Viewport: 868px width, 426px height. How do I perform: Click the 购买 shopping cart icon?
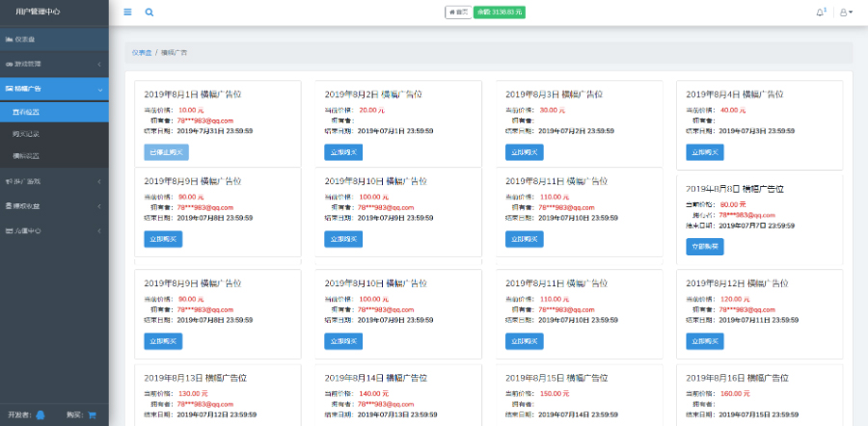pos(93,414)
